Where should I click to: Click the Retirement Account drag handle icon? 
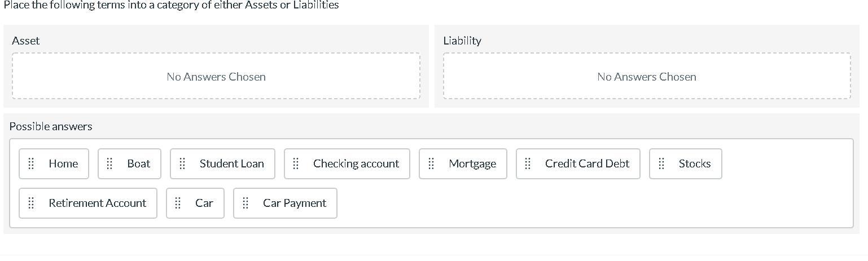click(x=32, y=203)
